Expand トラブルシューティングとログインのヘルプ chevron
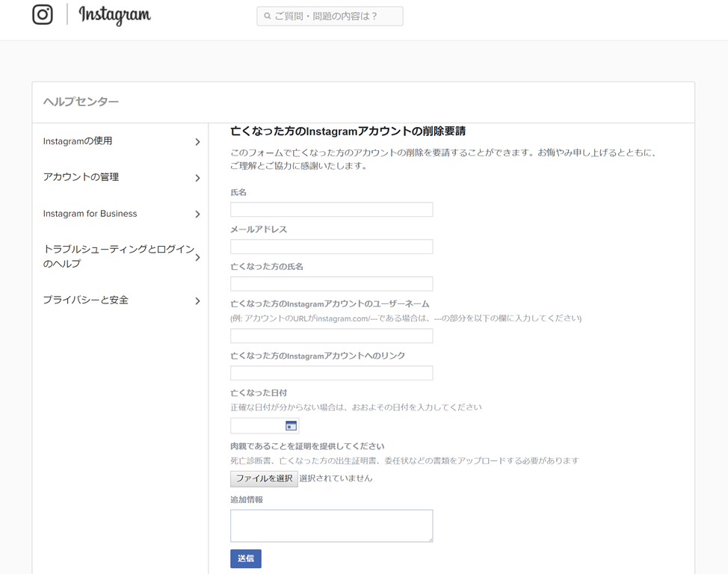This screenshot has height=574, width=728. tap(197, 257)
